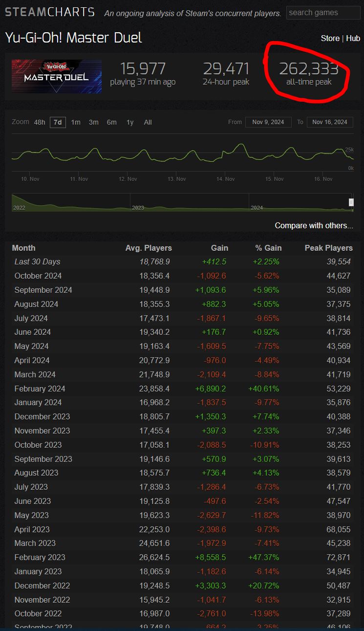Click the all-time peak 262,333 figure
The width and height of the screenshot is (364, 631).
[x=309, y=69]
